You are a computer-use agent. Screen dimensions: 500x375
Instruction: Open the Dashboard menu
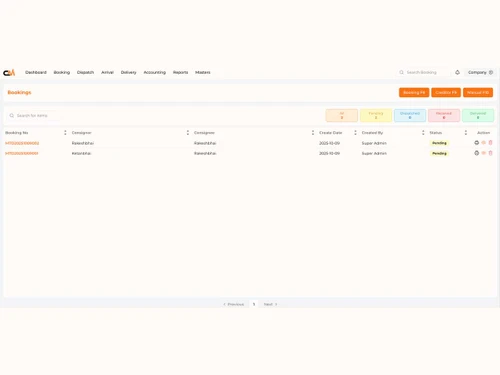pyautogui.click(x=36, y=72)
